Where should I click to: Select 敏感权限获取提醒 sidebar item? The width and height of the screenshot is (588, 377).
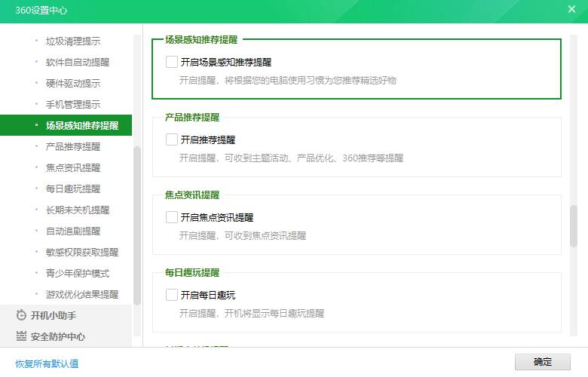tap(82, 252)
